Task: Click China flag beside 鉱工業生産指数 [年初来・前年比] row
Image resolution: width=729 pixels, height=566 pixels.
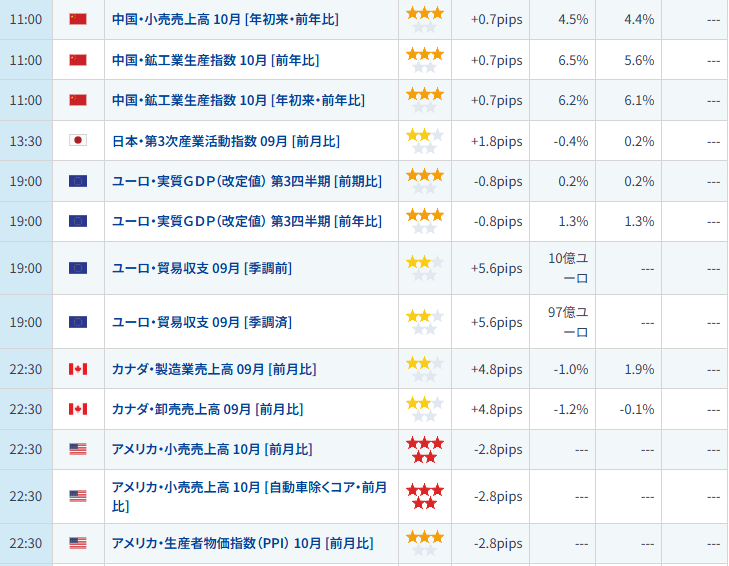Action: click(x=78, y=100)
